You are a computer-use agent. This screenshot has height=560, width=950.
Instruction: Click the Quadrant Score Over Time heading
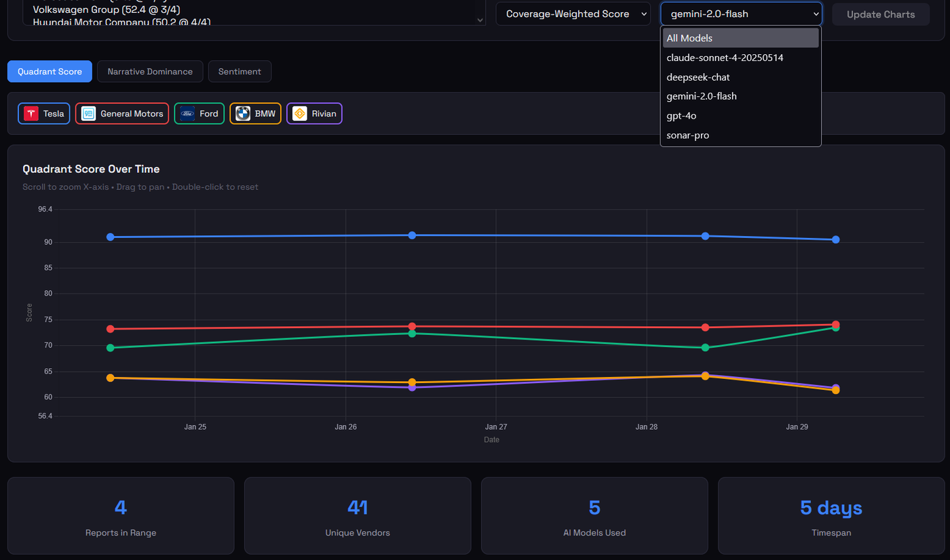(x=91, y=169)
